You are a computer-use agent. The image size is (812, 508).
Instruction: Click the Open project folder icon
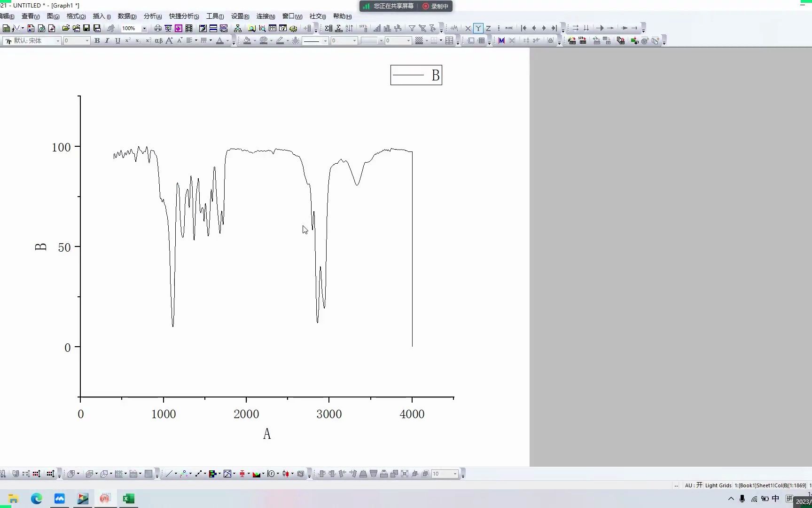pyautogui.click(x=66, y=28)
